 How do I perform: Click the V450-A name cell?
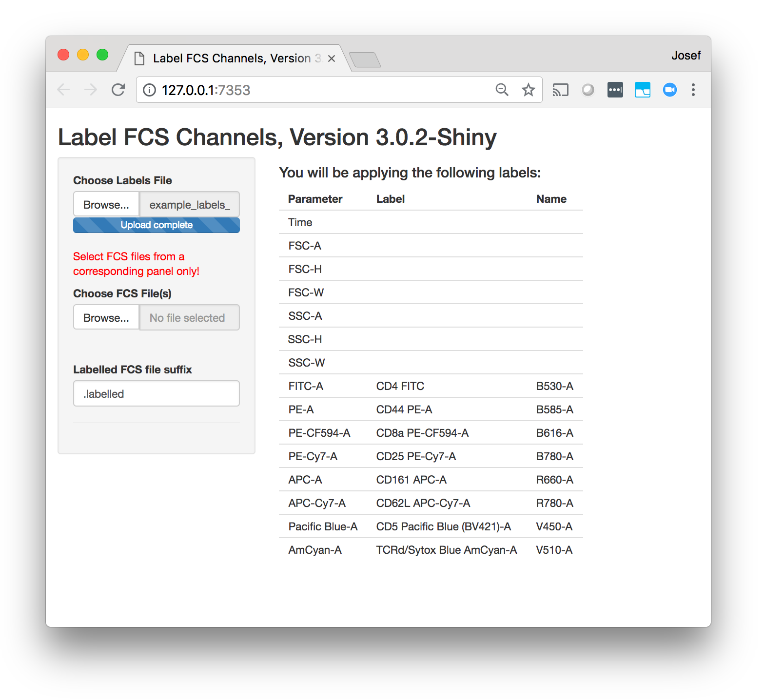click(554, 526)
